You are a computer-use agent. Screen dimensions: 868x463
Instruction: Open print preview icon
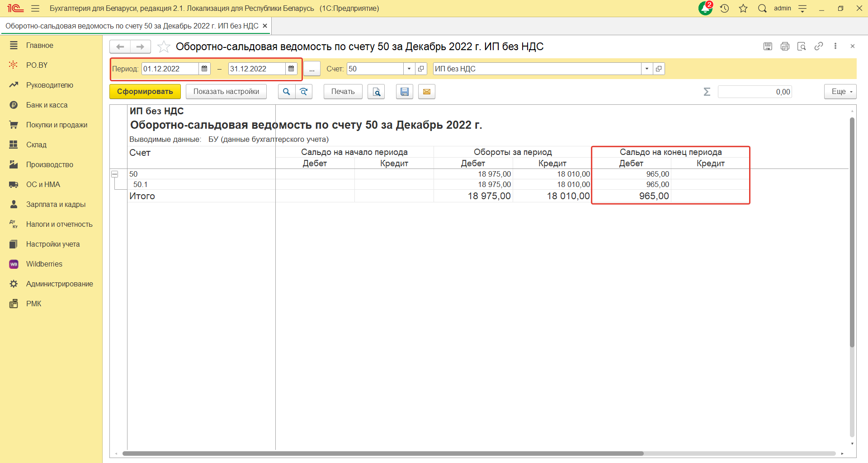pyautogui.click(x=376, y=92)
